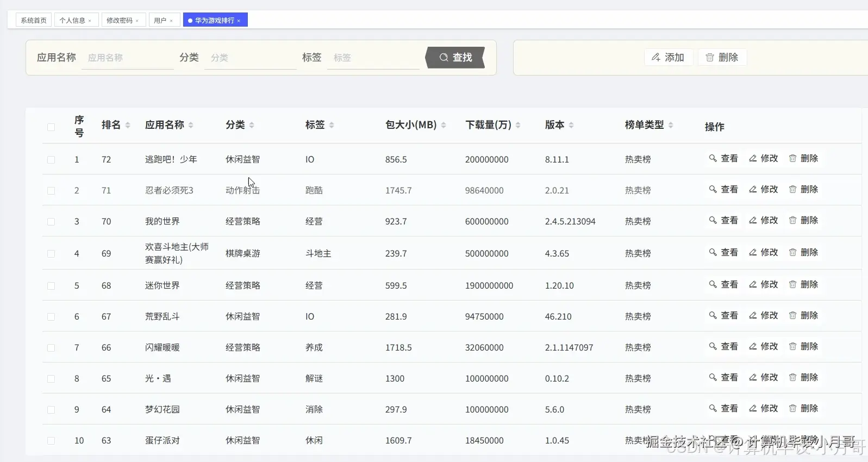Click the 添加 add button
868x462 pixels.
click(668, 57)
